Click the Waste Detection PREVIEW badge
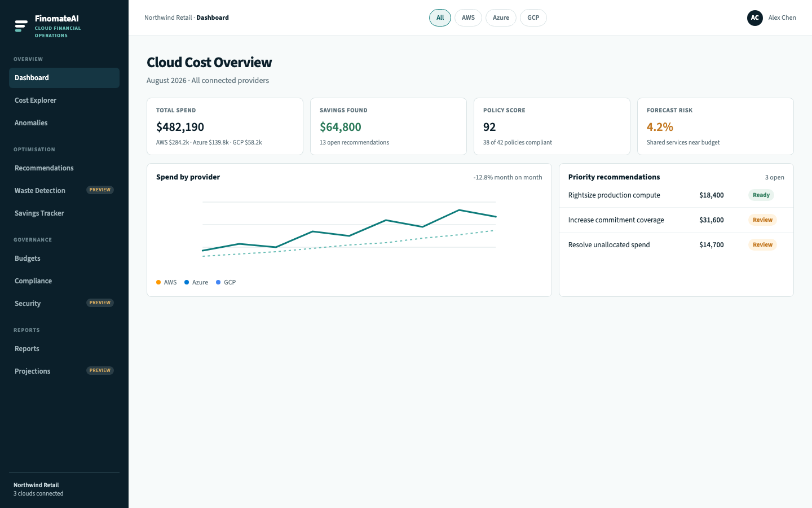Screen dimensions: 812x508 pos(100,190)
